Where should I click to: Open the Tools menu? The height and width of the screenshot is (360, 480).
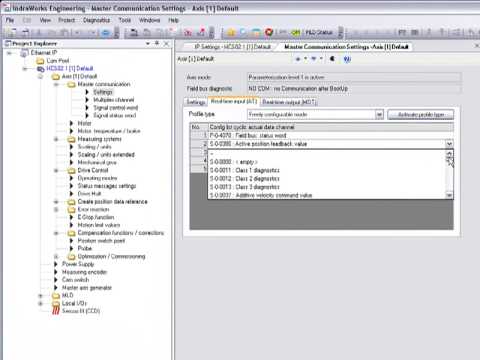click(125, 20)
